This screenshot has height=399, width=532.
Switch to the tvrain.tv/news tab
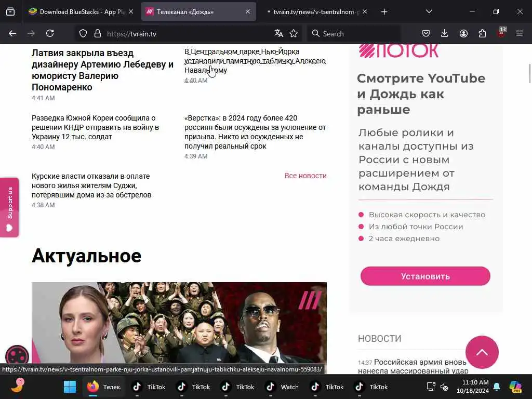click(x=315, y=12)
